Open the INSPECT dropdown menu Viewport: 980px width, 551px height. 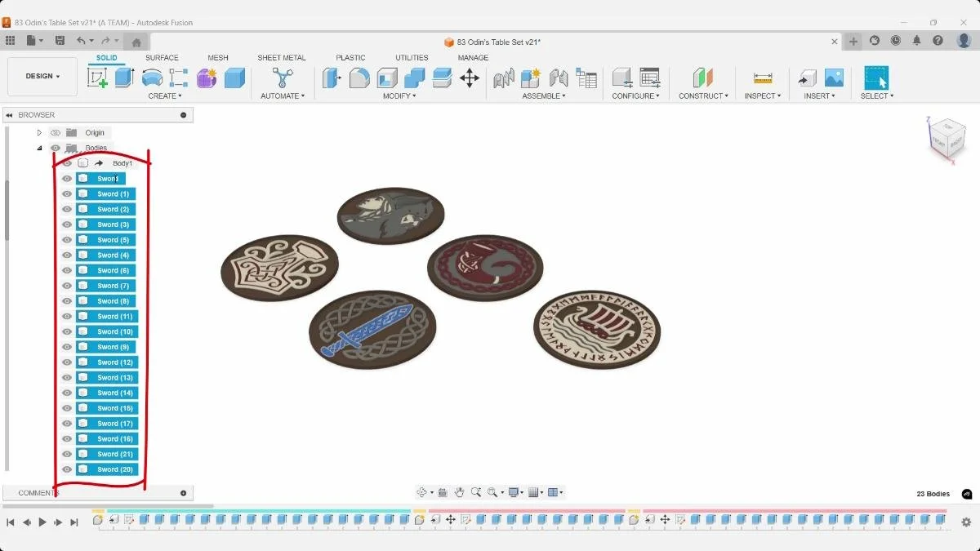click(x=763, y=96)
